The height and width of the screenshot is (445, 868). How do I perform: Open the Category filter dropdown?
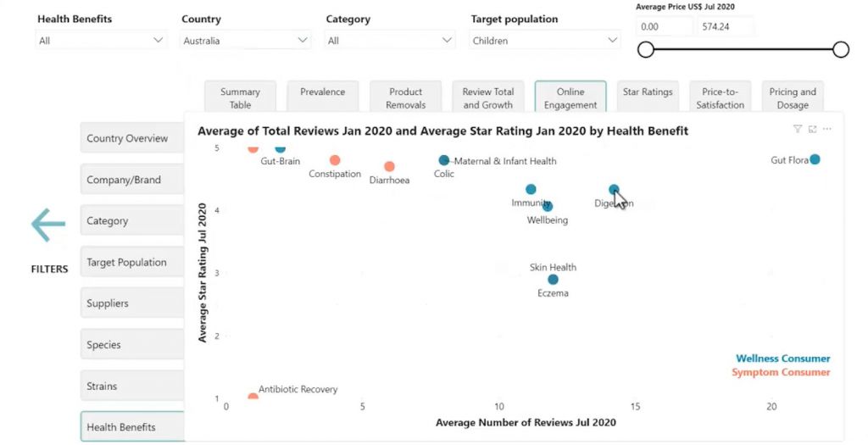click(390, 41)
